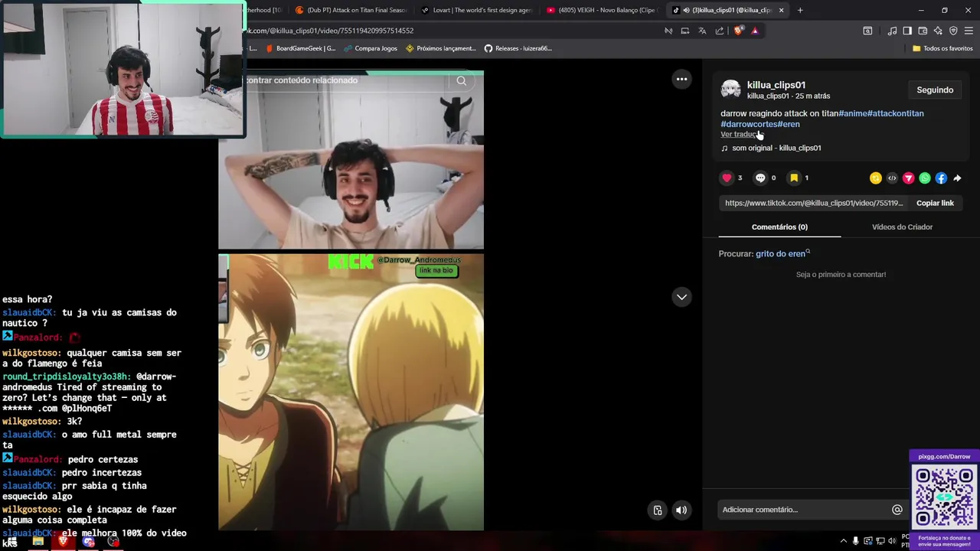Open the Brave Wallet icon
The height and width of the screenshot is (551, 980).
pyautogui.click(x=923, y=31)
